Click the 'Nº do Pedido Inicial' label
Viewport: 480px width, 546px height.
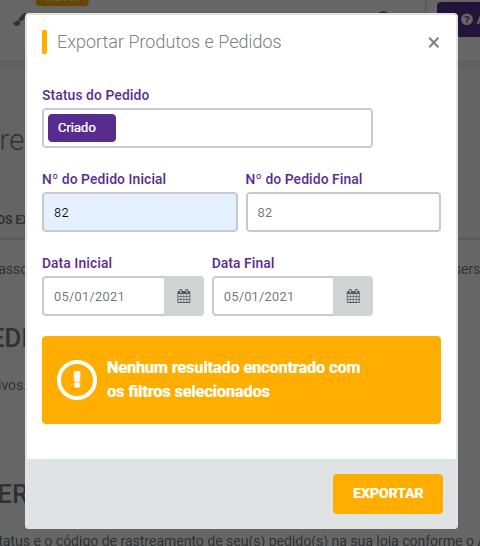click(x=104, y=179)
